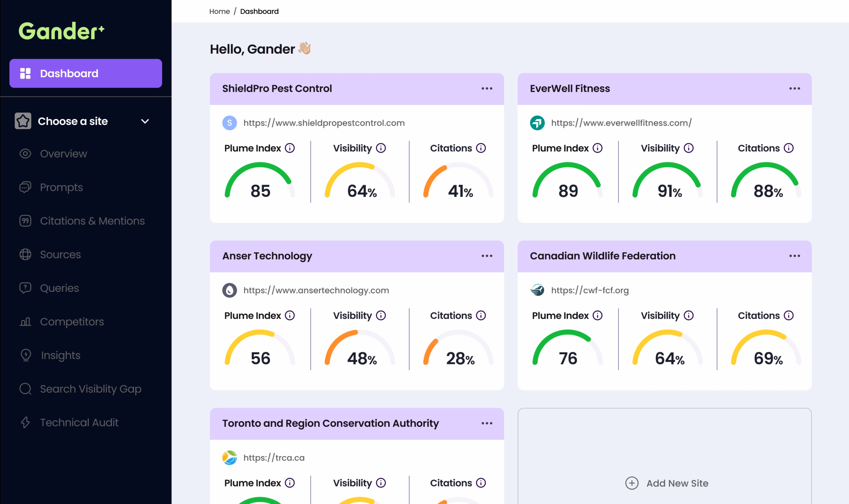Click the Toronto and Region Conservation Authority site logo
This screenshot has width=849, height=504.
coord(229,458)
